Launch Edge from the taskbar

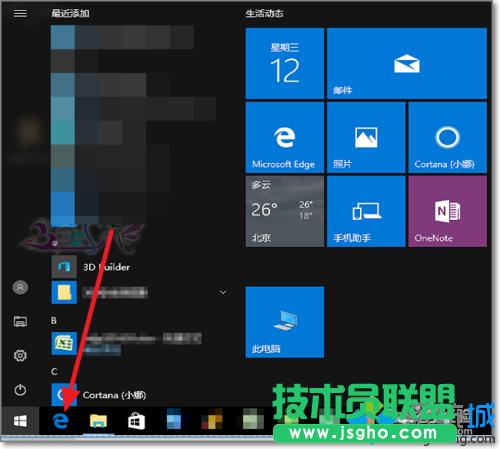(61, 421)
